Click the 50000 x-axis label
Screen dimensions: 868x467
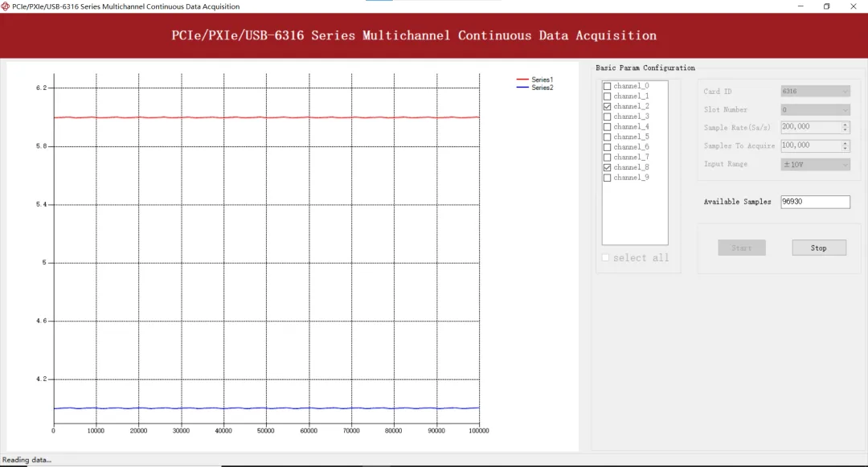point(266,431)
